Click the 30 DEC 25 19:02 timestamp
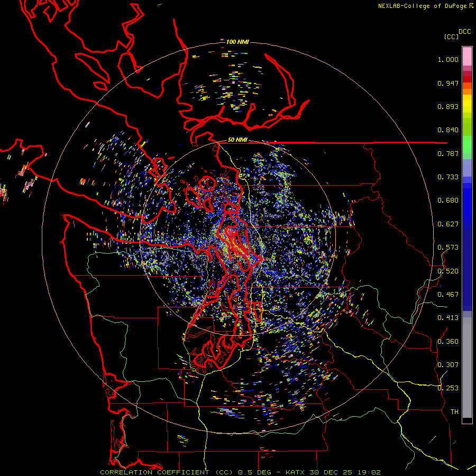Screen dimensions: 476x476 [345, 472]
